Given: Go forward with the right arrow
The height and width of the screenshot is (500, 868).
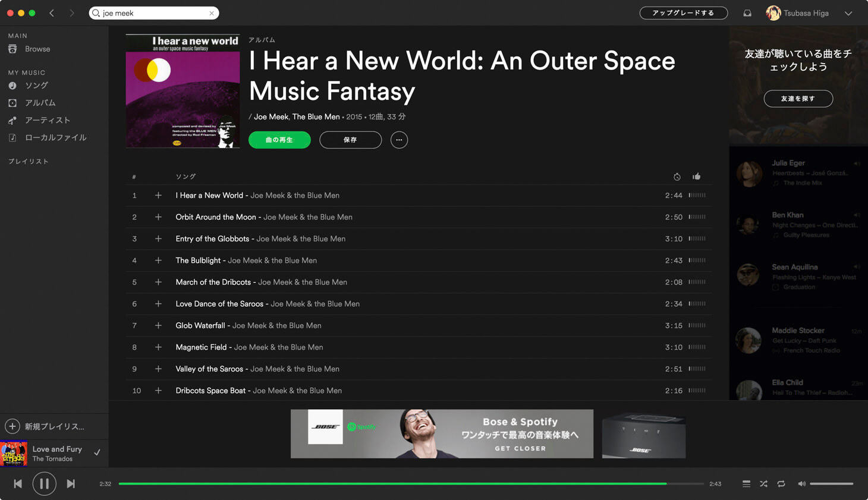Looking at the screenshot, I should [x=71, y=13].
